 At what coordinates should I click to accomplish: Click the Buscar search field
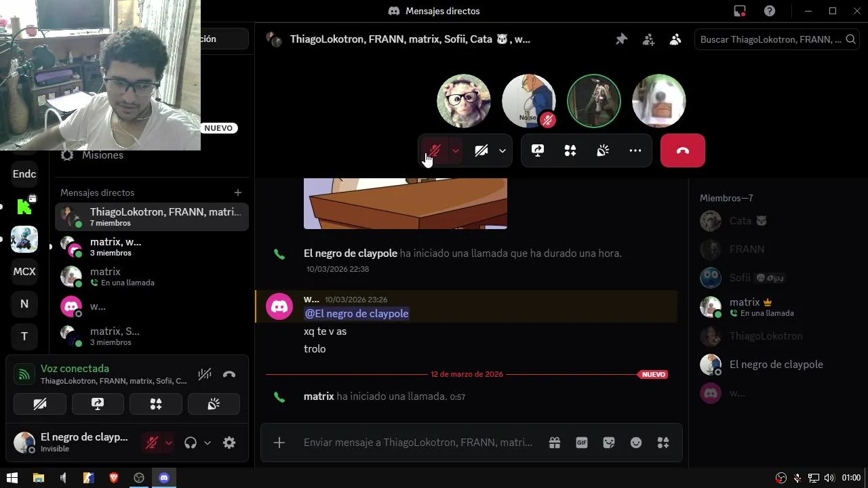pos(776,39)
